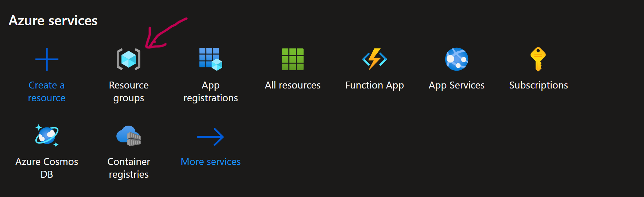The height and width of the screenshot is (197, 644).
Task: Open the Function App lightning icon
Action: pos(374,59)
